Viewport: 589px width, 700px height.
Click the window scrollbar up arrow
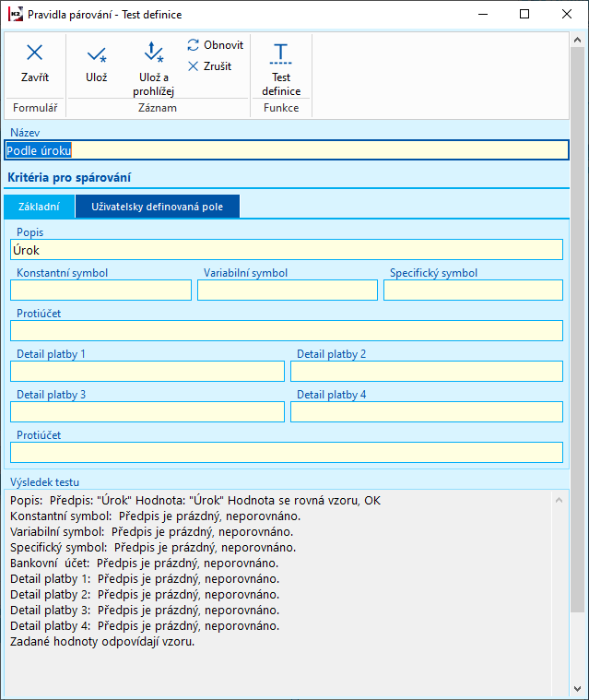pyautogui.click(x=577, y=40)
